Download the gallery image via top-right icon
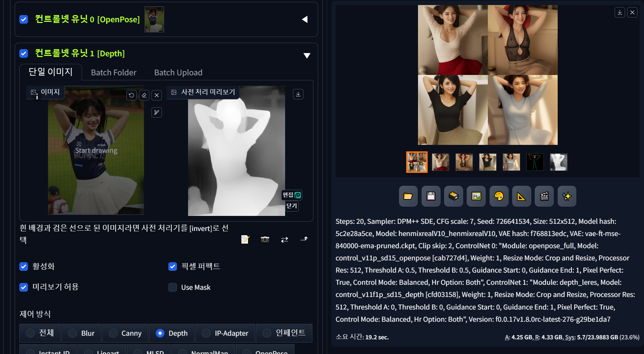This screenshot has height=354, width=644. coord(620,12)
